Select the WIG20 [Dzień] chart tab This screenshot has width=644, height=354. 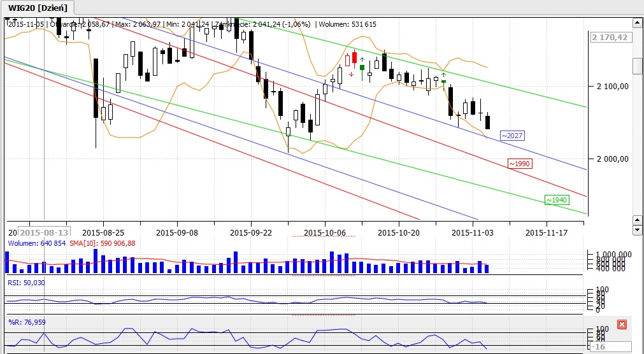(38, 8)
